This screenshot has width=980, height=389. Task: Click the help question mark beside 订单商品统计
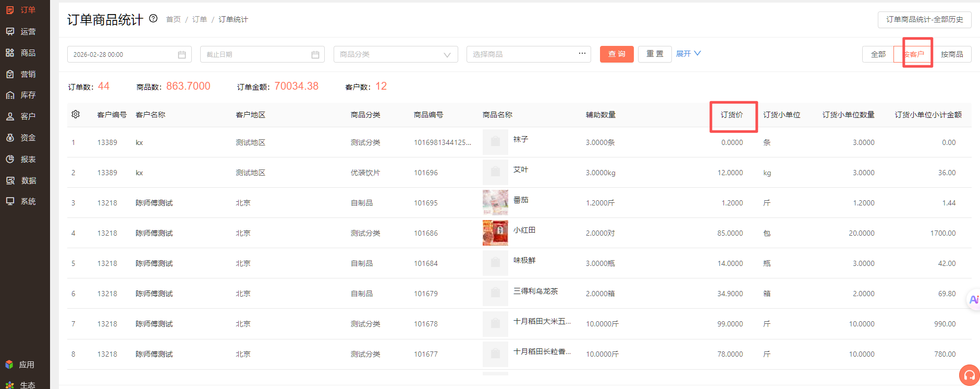point(153,18)
